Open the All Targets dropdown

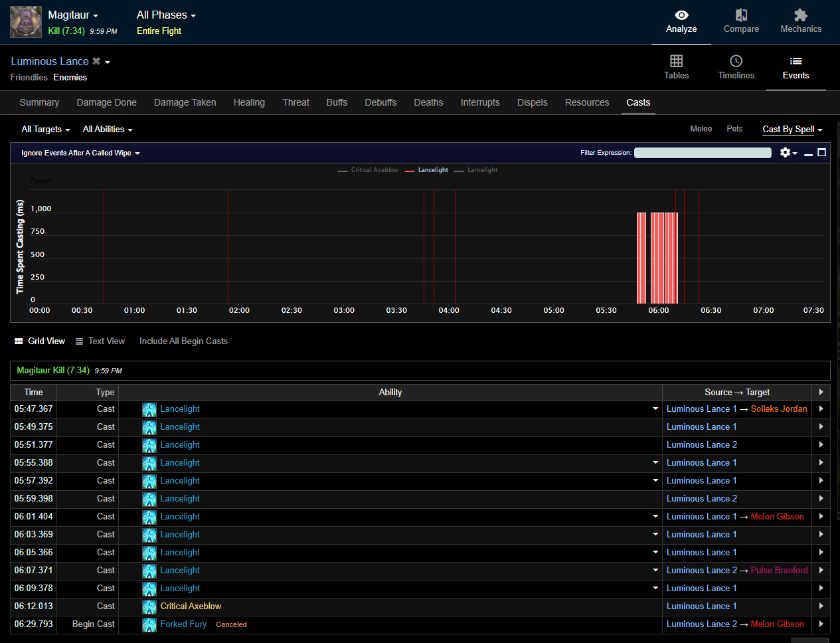click(x=46, y=130)
